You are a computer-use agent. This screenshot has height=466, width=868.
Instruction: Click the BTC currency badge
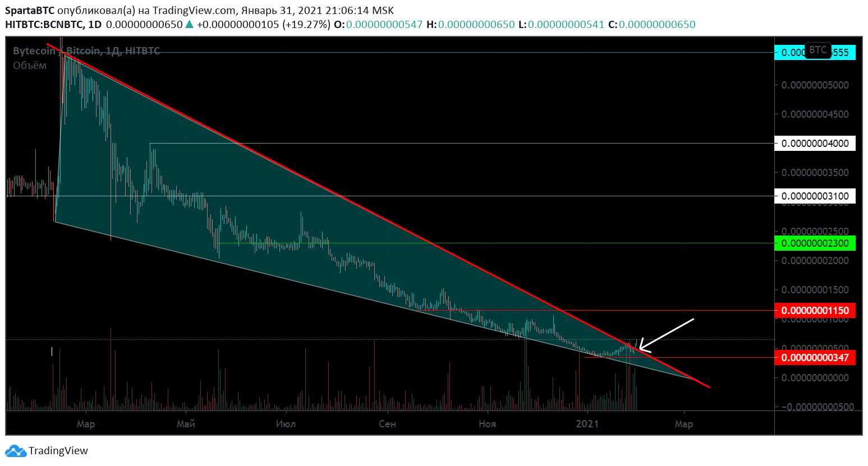click(x=818, y=50)
